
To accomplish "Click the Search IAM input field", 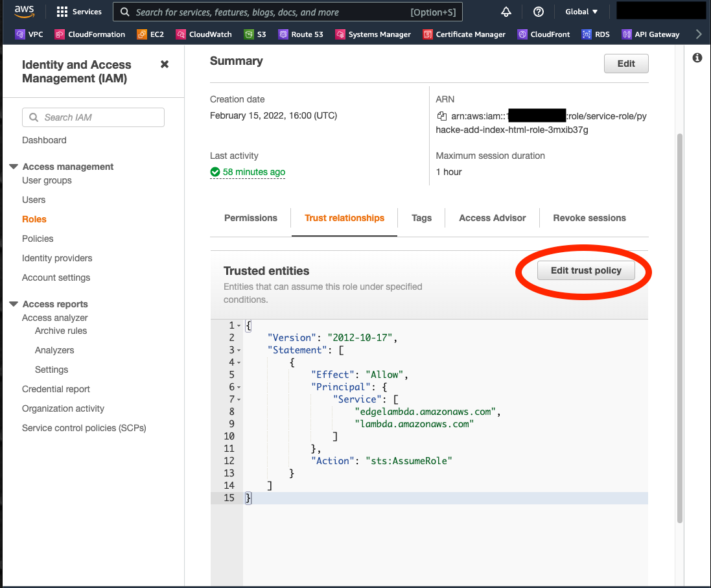I will coord(93,117).
